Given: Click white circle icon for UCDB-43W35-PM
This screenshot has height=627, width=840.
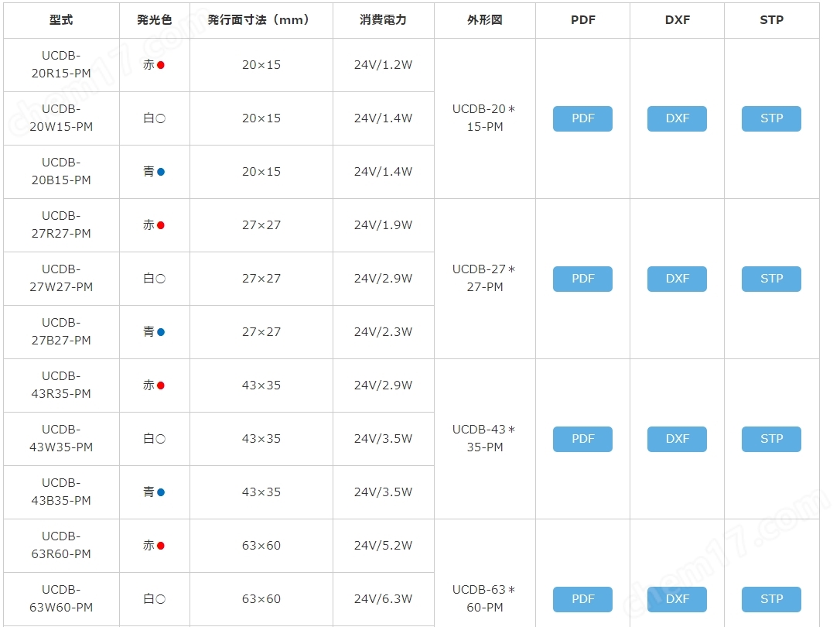Looking at the screenshot, I should (160, 439).
